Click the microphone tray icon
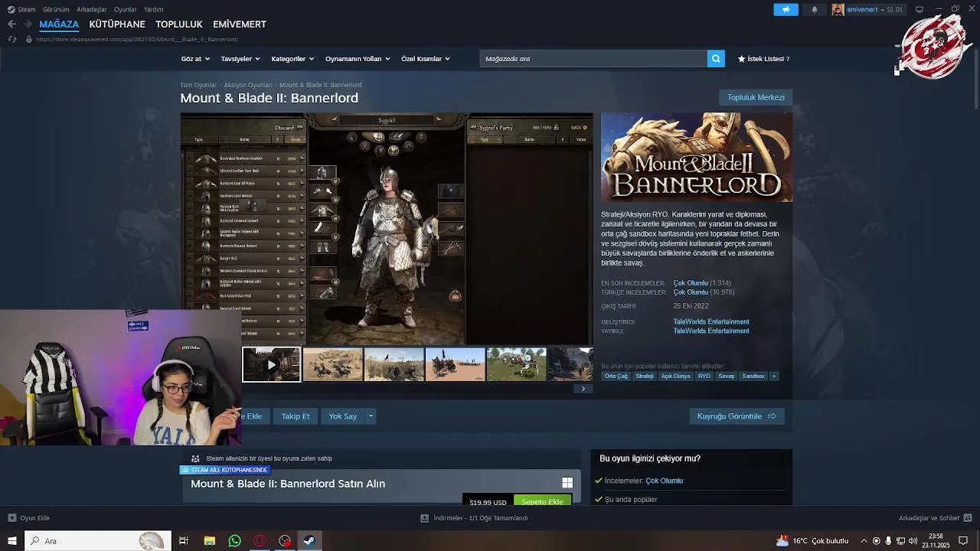Viewport: 980px width, 551px height. [890, 541]
